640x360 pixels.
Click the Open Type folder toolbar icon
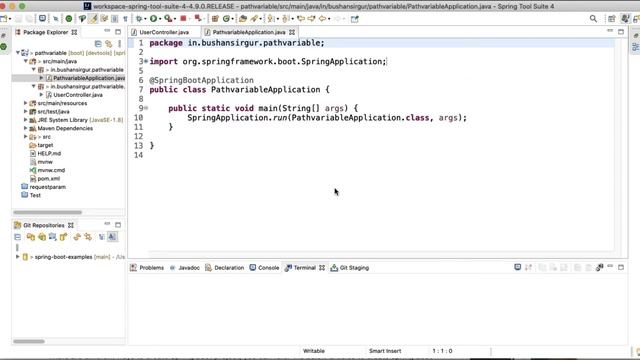click(x=243, y=19)
